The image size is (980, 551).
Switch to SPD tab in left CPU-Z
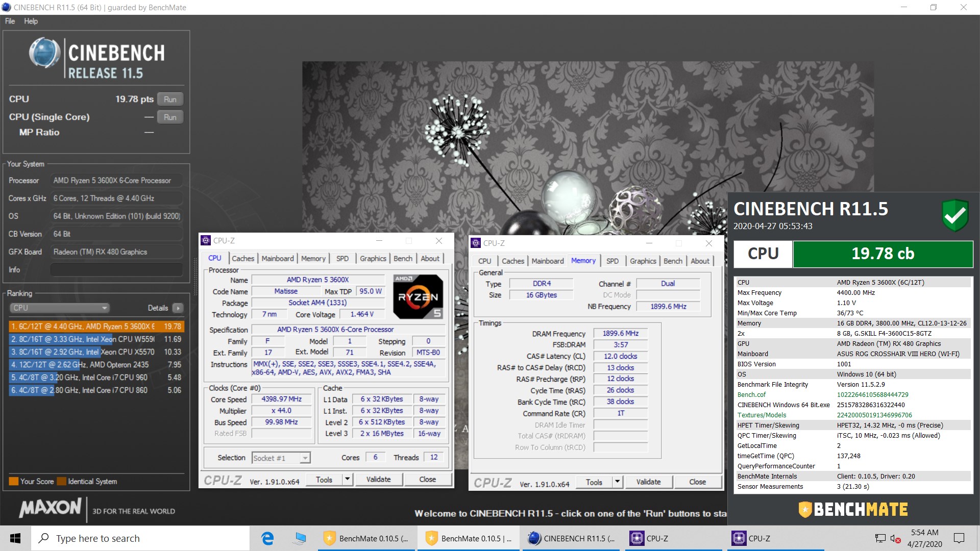[342, 259]
